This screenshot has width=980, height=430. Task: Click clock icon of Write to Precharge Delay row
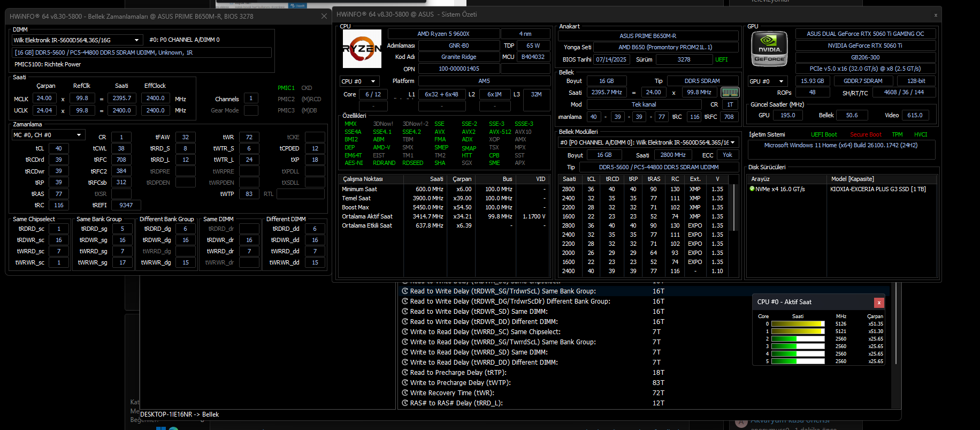[405, 383]
